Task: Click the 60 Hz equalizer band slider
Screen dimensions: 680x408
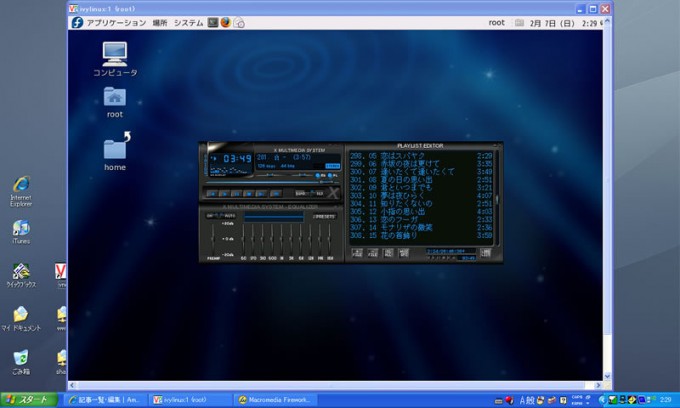Action: [243, 240]
